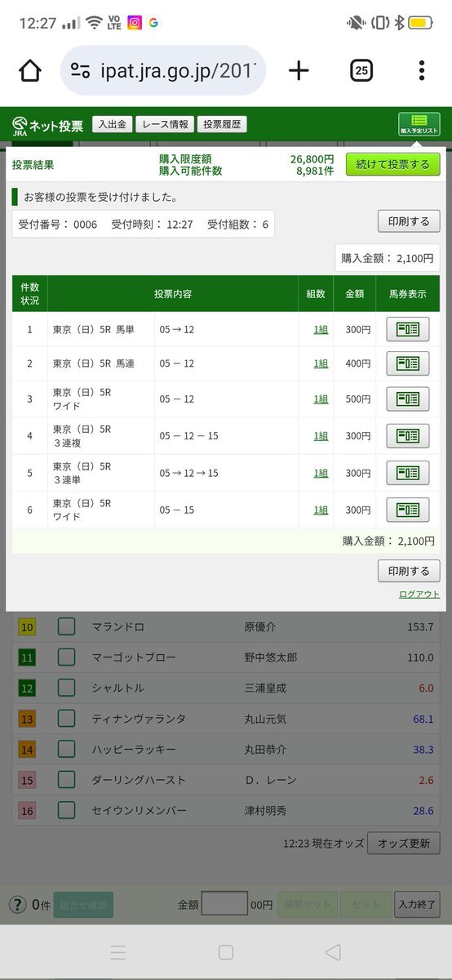Click the オッズ更新 button
The width and height of the screenshot is (452, 980).
point(404,843)
